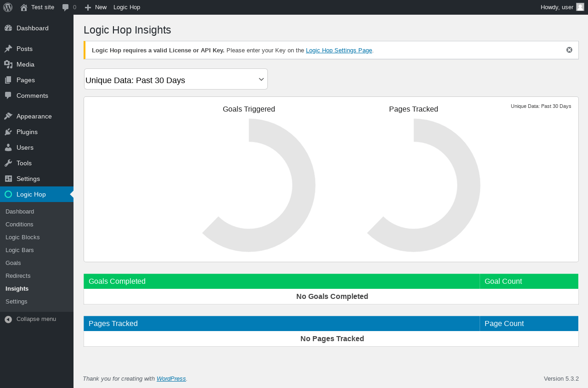Open the Plugins menu item

(37, 132)
